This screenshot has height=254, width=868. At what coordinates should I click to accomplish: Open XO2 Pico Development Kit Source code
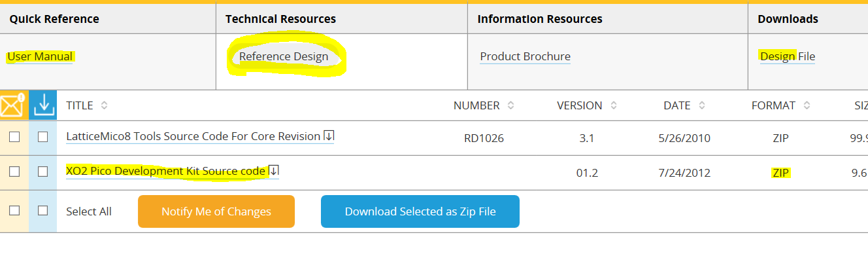click(166, 171)
